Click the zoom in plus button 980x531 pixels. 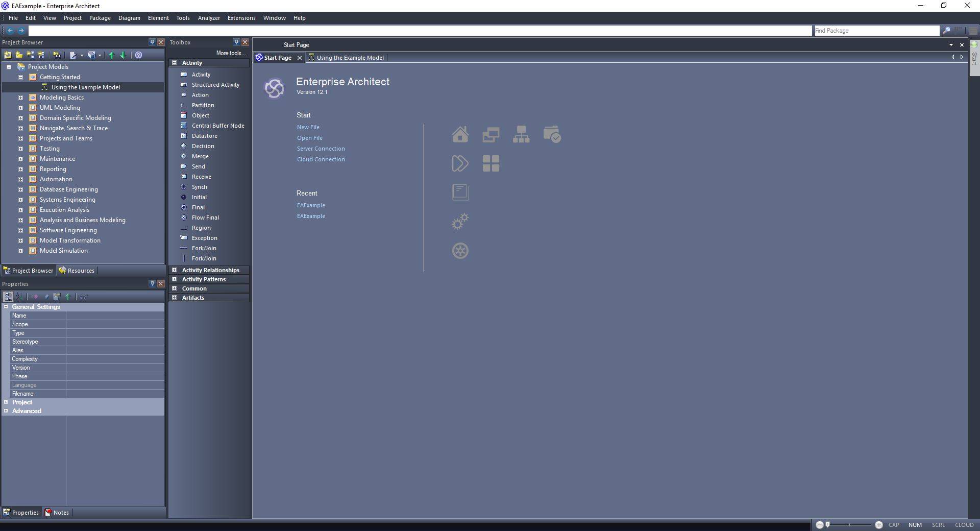(x=879, y=525)
